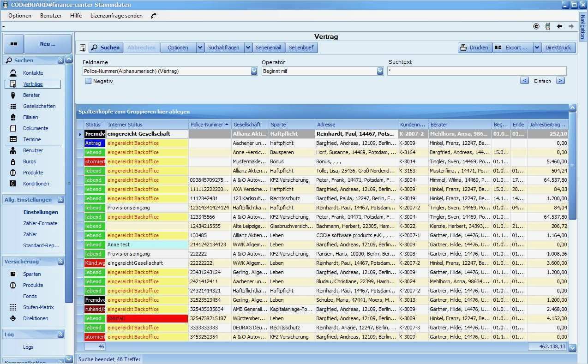Open the Feldname dropdown list

[x=254, y=71]
